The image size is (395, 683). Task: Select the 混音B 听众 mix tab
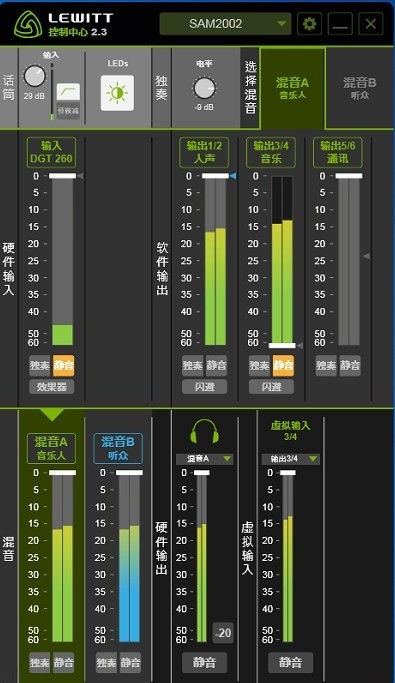tap(360, 88)
